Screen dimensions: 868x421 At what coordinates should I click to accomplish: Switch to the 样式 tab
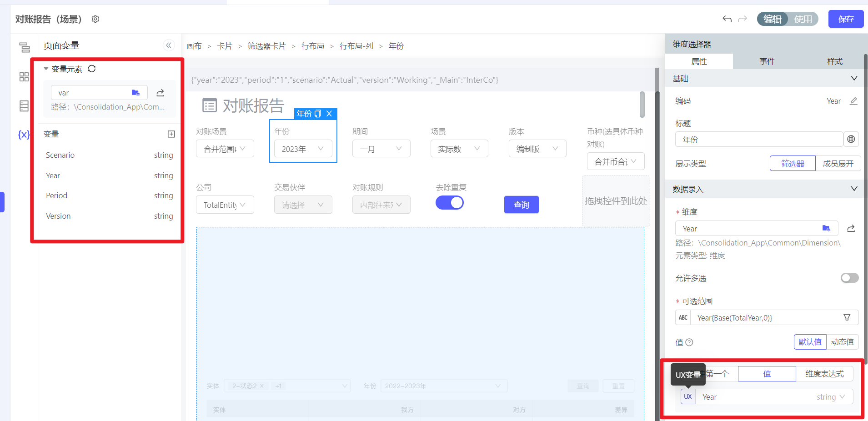[834, 61]
